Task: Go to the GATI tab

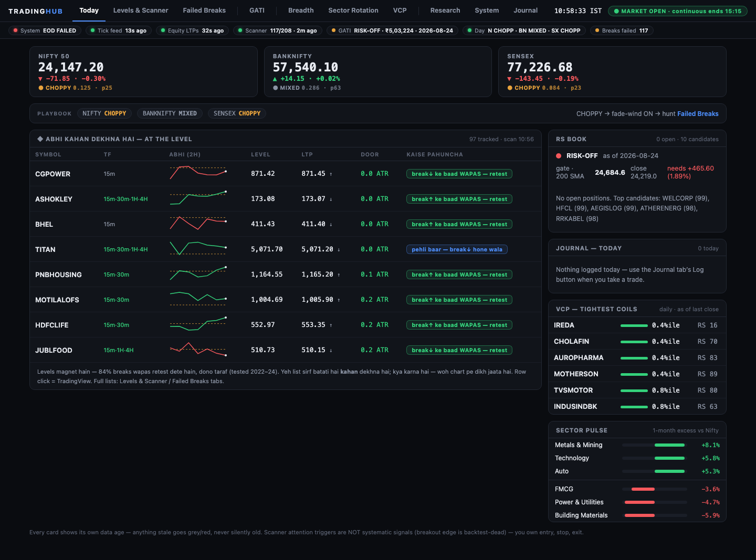Action: point(257,10)
